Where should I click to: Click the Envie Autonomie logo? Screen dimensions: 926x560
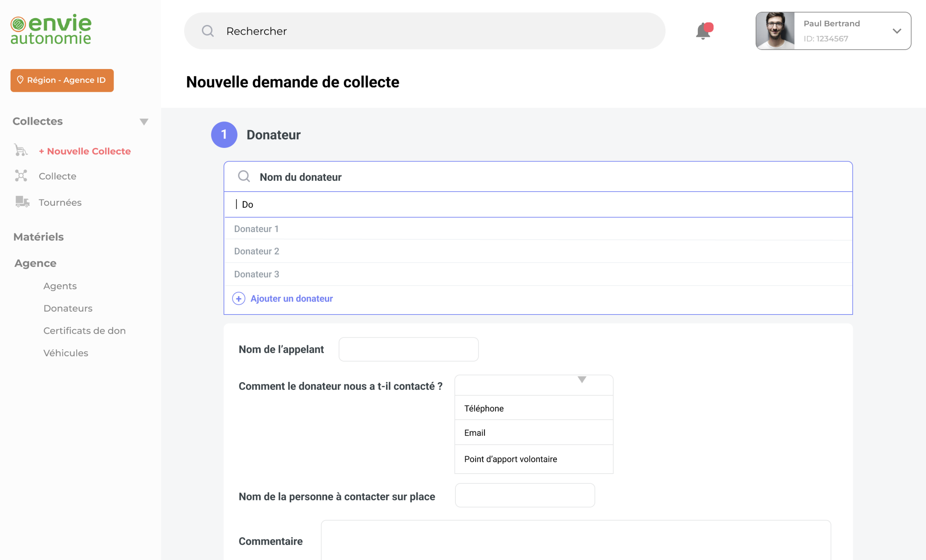click(50, 29)
